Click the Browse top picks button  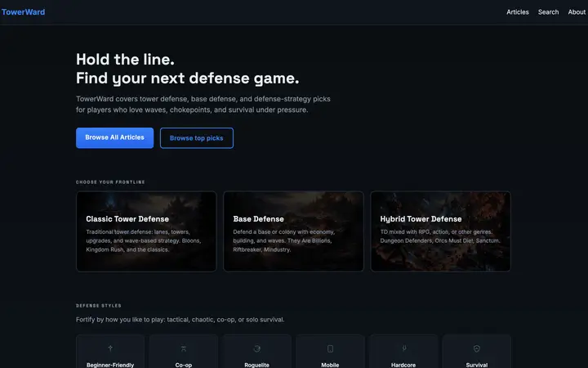click(196, 138)
